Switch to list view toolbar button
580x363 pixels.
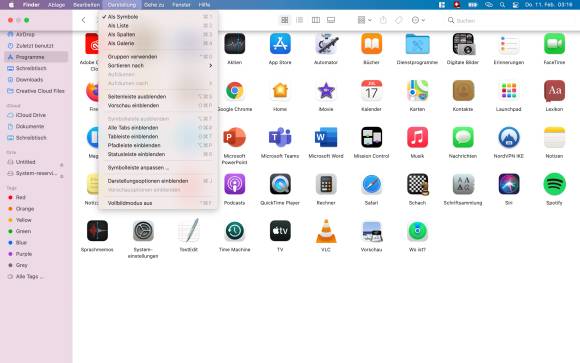[x=300, y=20]
